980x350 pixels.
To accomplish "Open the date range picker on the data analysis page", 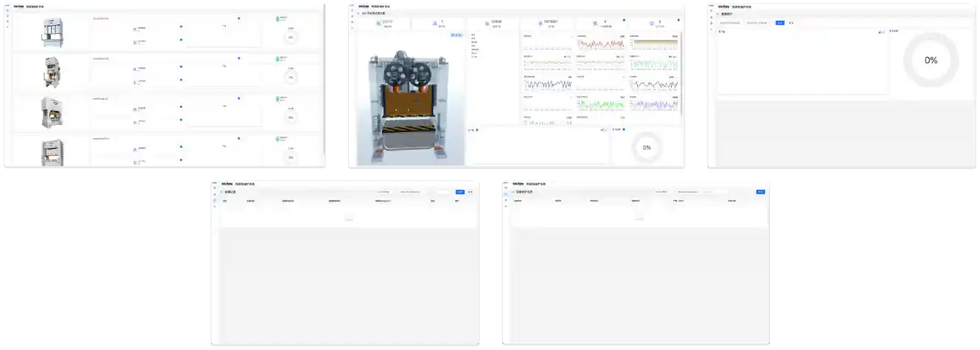I will pos(758,23).
